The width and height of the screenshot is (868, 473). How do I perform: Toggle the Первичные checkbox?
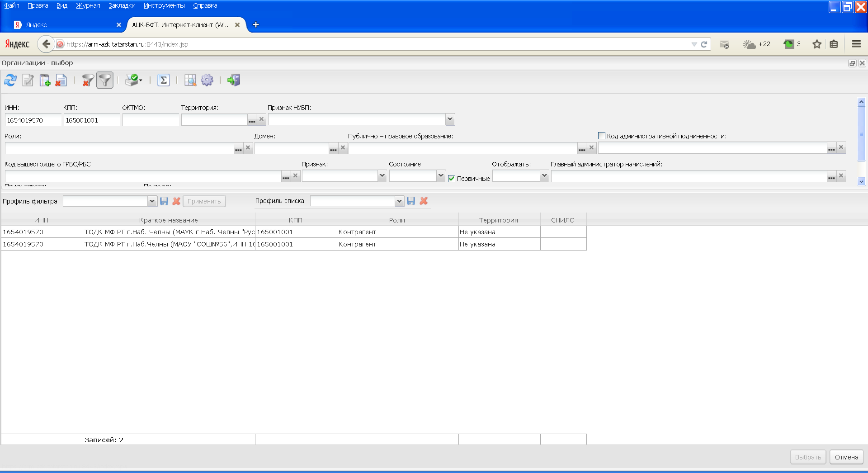coord(452,179)
